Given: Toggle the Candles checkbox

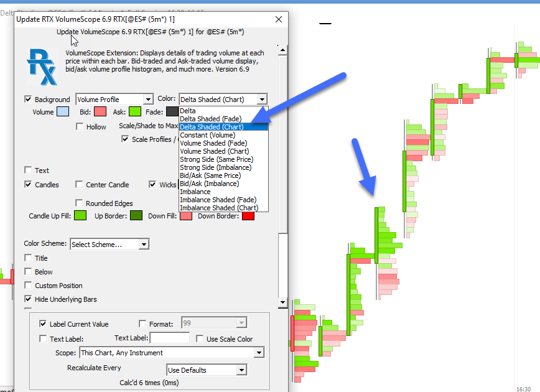Looking at the screenshot, I should coord(28,184).
